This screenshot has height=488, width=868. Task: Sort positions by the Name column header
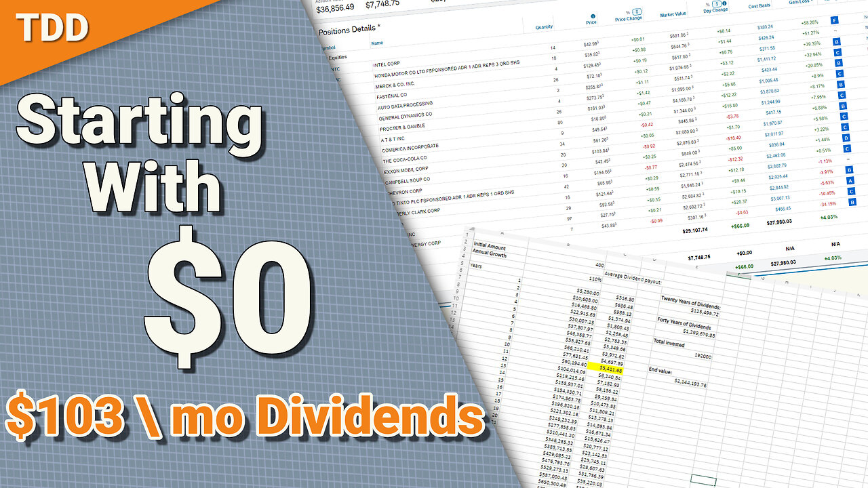(378, 43)
